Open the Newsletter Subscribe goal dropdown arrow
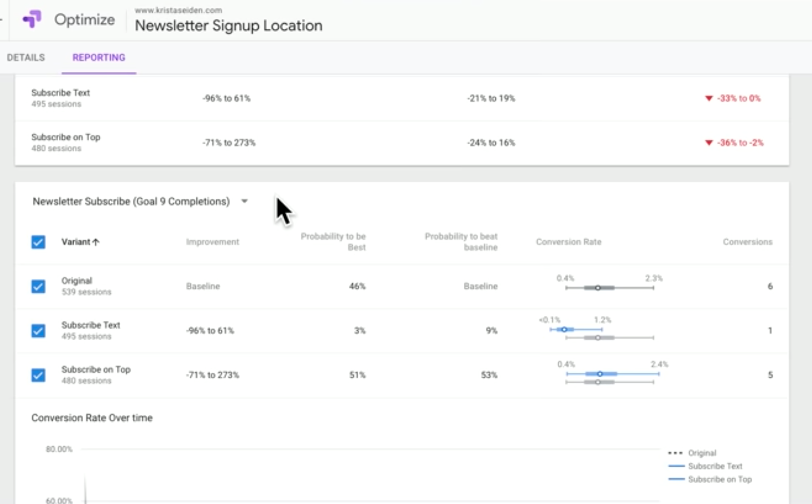The width and height of the screenshot is (812, 504). (x=245, y=201)
